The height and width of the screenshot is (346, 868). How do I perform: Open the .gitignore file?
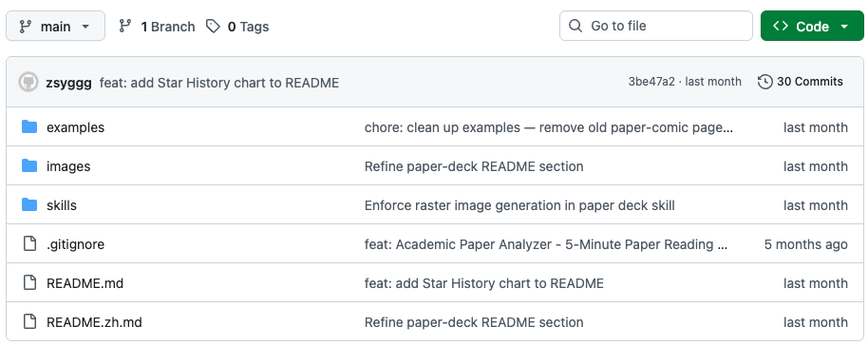pyautogui.click(x=75, y=244)
